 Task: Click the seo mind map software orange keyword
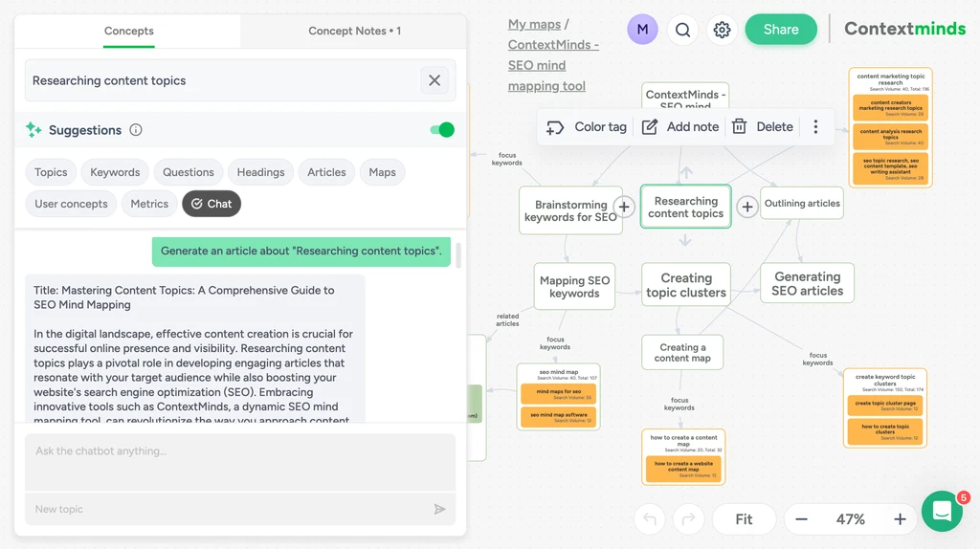coord(559,417)
